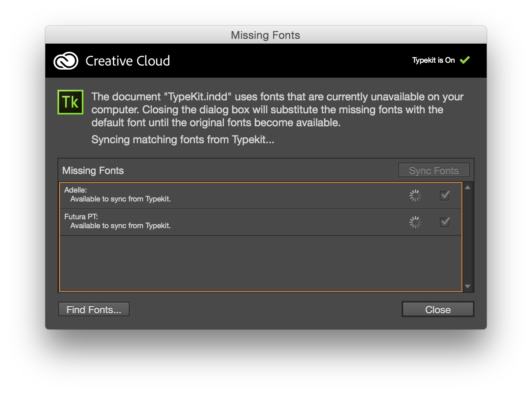Toggle the Futura PT font checkbox
The height and width of the screenshot is (394, 532).
tap(445, 222)
